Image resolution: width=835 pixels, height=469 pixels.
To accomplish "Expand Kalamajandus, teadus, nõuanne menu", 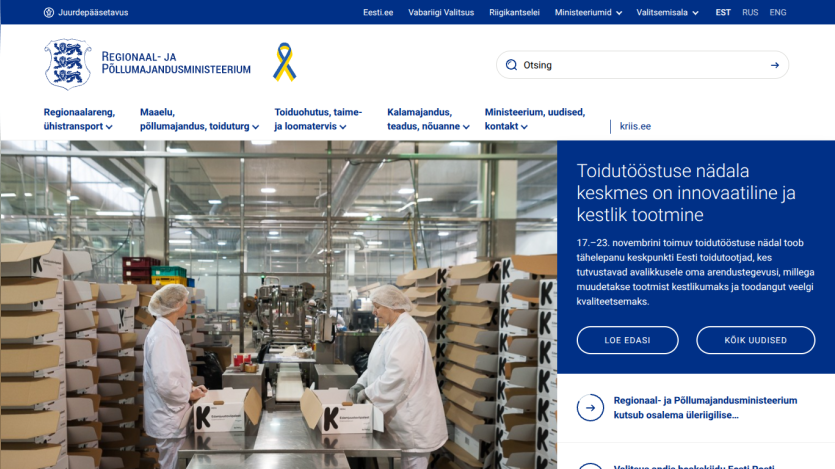I will pos(428,119).
